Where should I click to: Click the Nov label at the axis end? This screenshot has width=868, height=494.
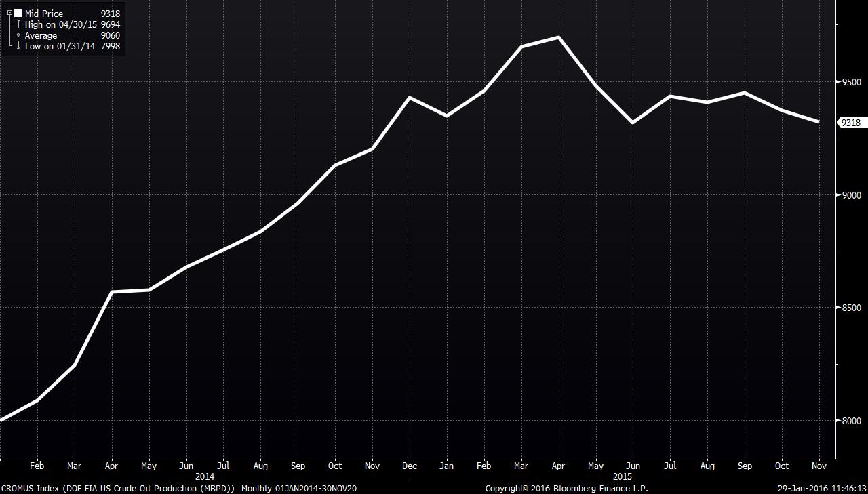tap(818, 466)
